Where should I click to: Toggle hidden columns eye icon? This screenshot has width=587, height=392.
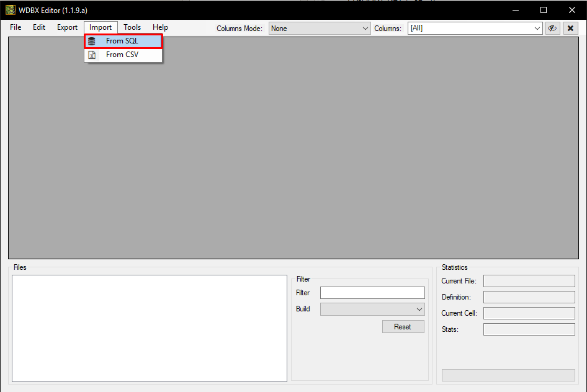(x=552, y=29)
